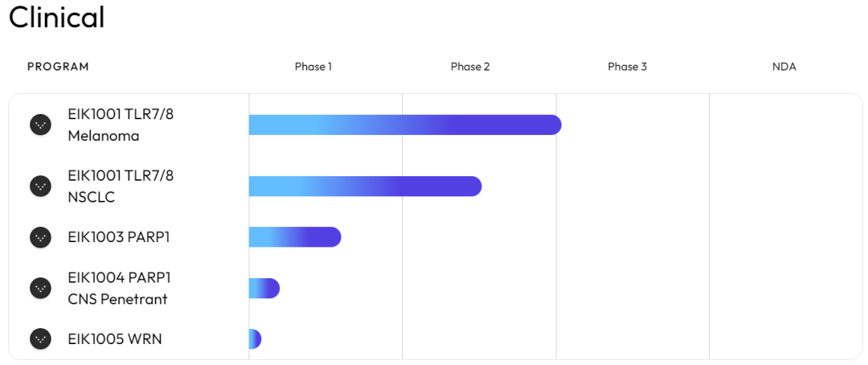This screenshot has height=365, width=868.
Task: Choose the EIK1005 WRN program label
Action: point(115,339)
